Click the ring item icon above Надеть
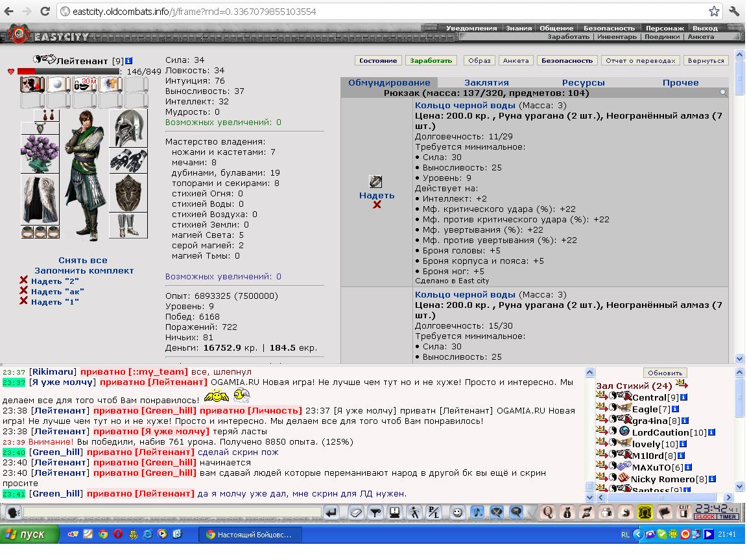Screen dimensions: 747x560 [x=375, y=181]
